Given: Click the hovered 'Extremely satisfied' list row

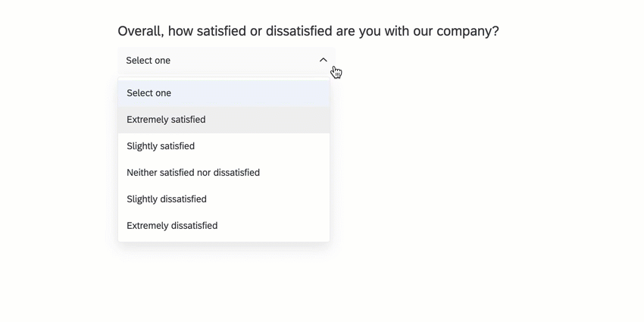Looking at the screenshot, I should click(x=224, y=120).
